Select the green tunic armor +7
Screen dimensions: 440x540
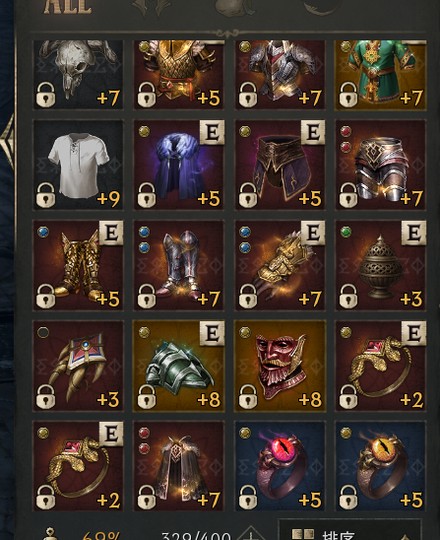pos(381,74)
